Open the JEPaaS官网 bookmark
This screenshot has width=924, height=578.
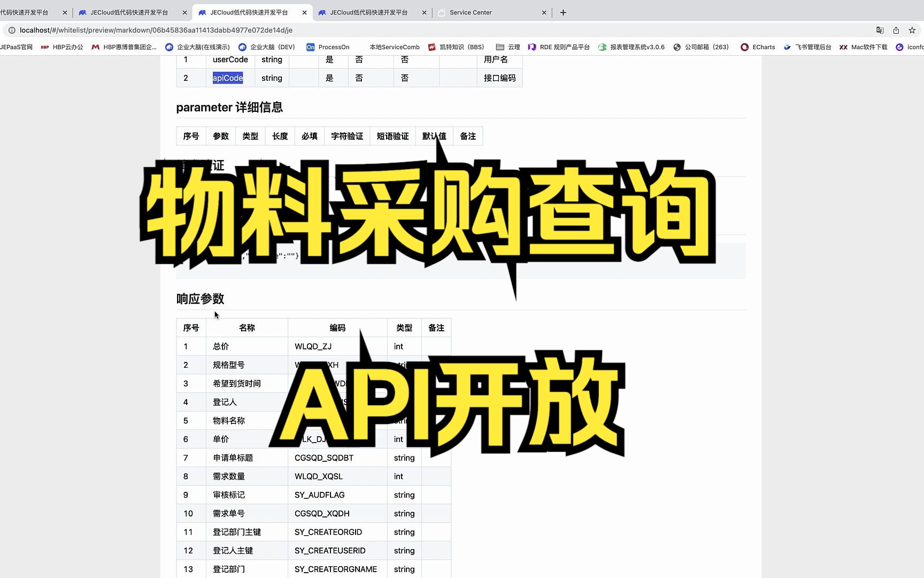coord(17,47)
